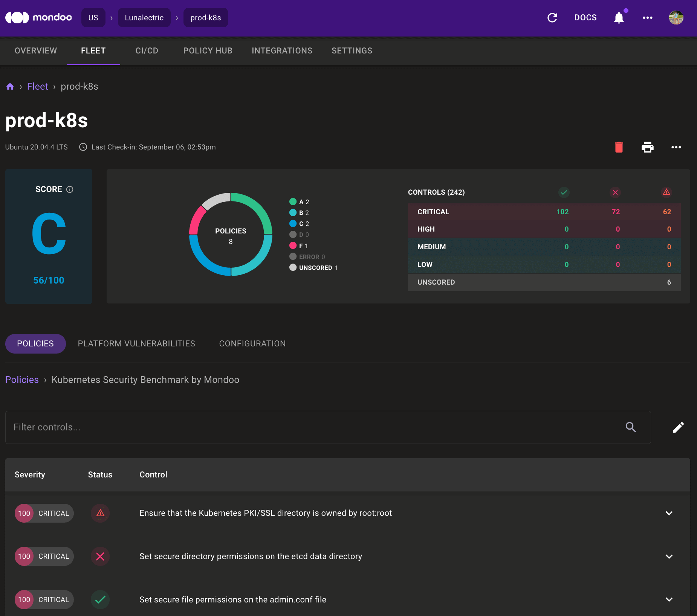This screenshot has height=616, width=697.
Task: Print the prod-k8s asset report
Action: [647, 147]
